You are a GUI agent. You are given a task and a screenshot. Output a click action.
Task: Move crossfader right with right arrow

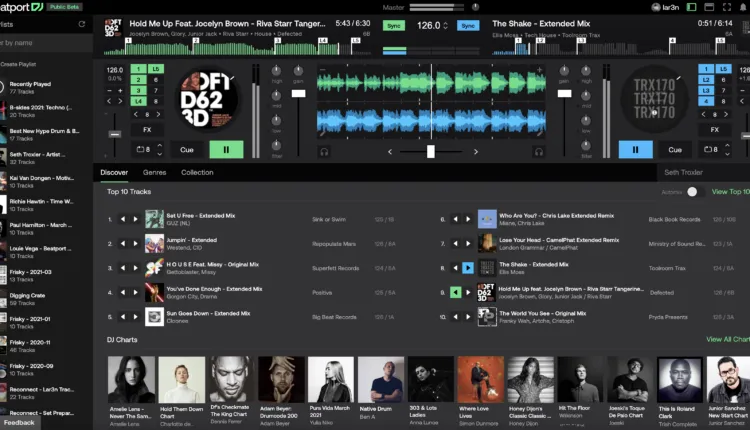click(475, 152)
